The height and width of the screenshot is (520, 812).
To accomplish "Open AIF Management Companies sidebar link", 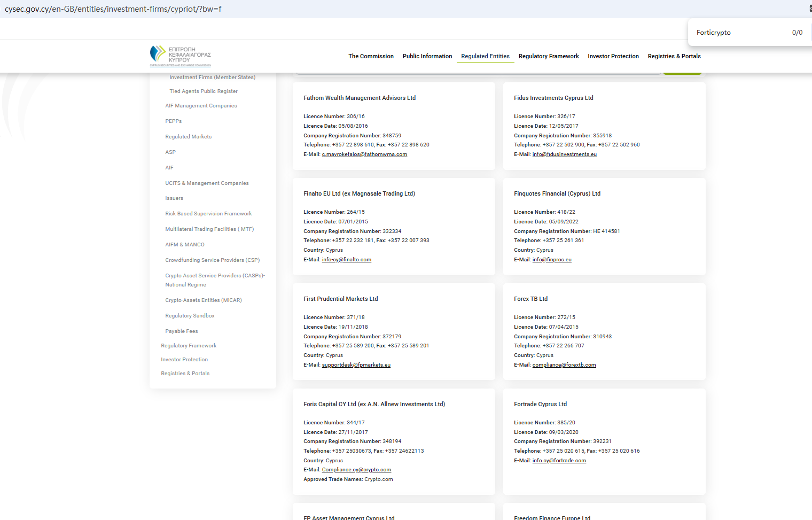I will [201, 106].
